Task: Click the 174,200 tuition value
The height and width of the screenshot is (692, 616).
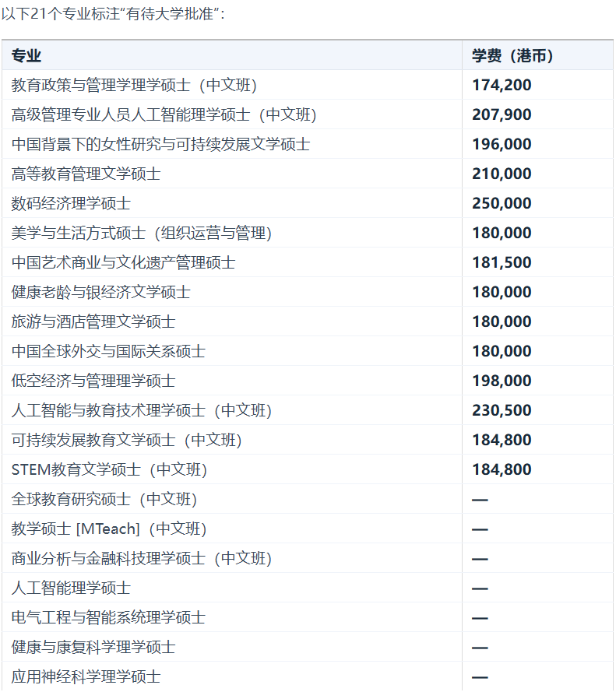Action: (502, 85)
